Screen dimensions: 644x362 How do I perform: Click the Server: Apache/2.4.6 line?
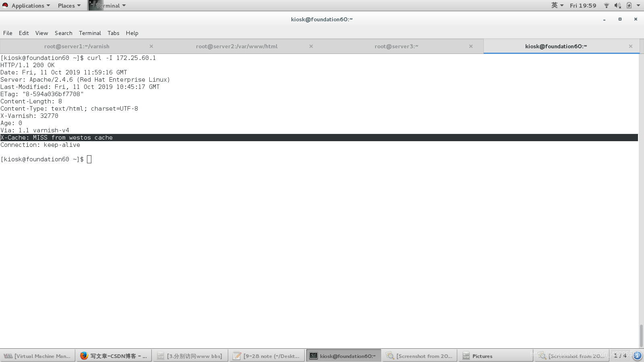85,80
